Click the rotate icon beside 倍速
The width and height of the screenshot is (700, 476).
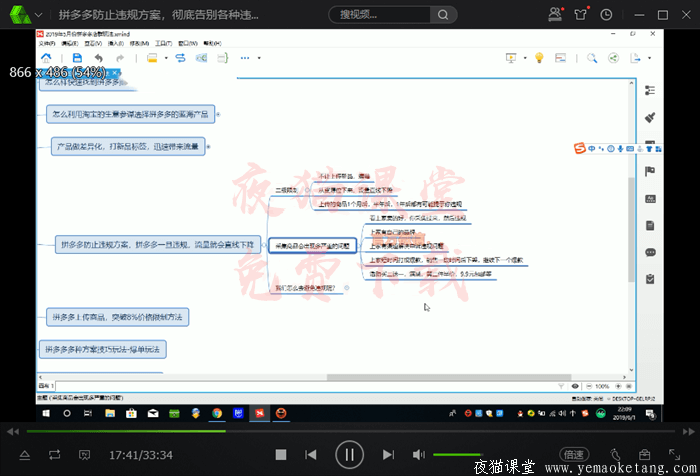[x=615, y=455]
